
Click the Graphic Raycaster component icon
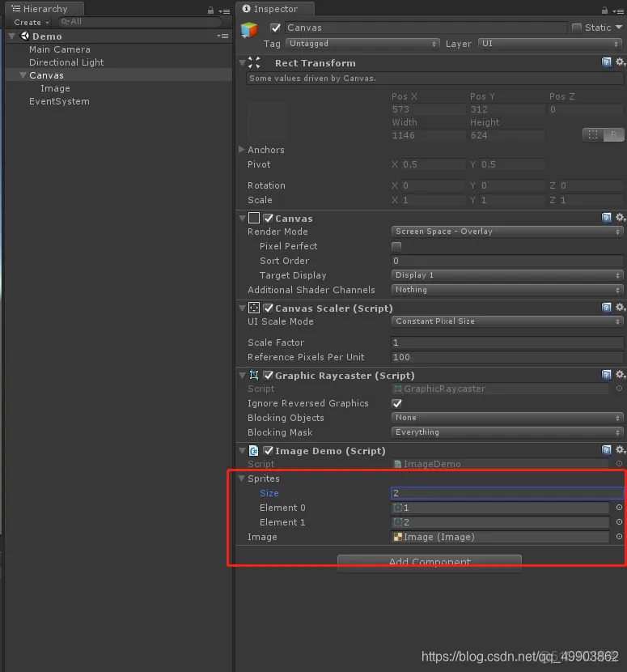254,375
